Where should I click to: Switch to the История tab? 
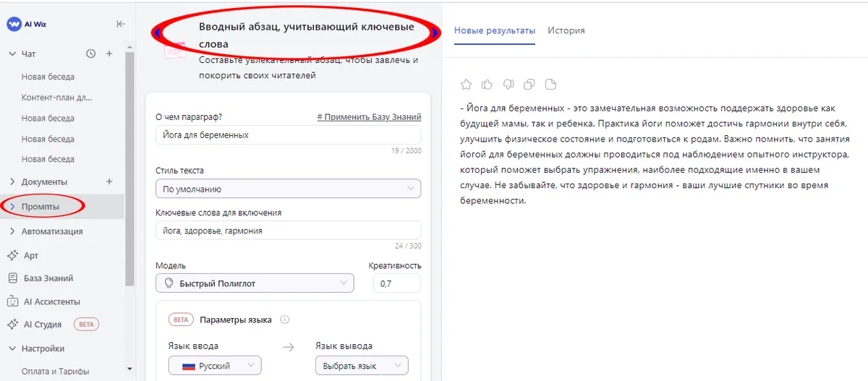[x=566, y=30]
